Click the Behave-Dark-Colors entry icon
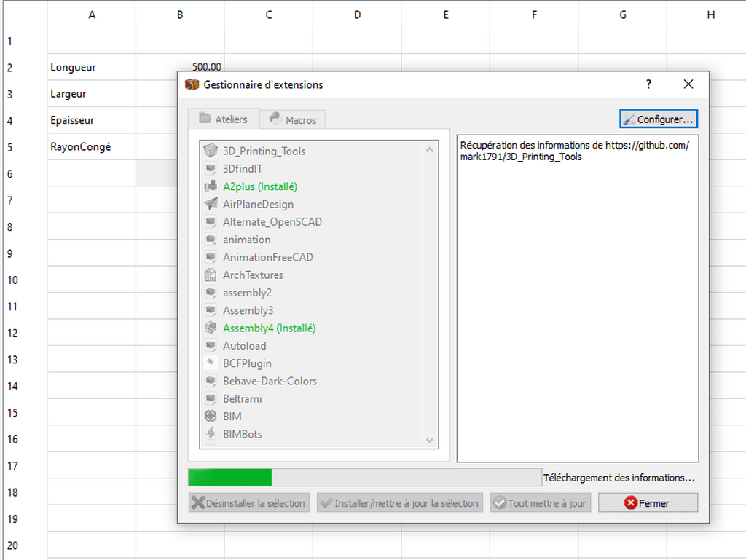This screenshot has width=746, height=560. click(211, 381)
